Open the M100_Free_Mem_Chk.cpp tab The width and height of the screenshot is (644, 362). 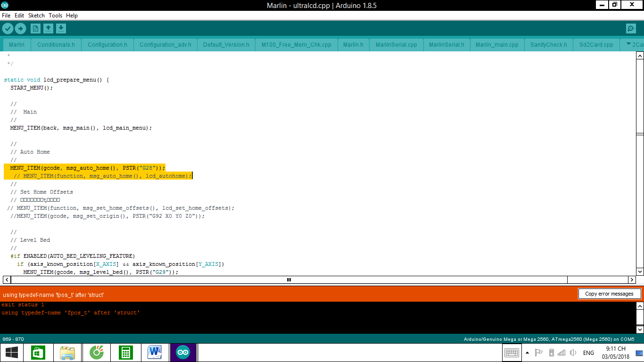click(297, 45)
